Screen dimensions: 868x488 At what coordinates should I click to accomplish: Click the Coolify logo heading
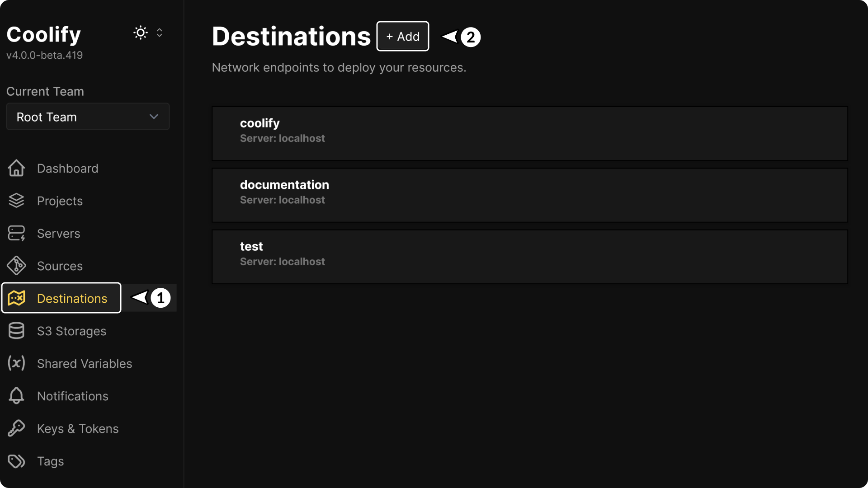(x=43, y=34)
